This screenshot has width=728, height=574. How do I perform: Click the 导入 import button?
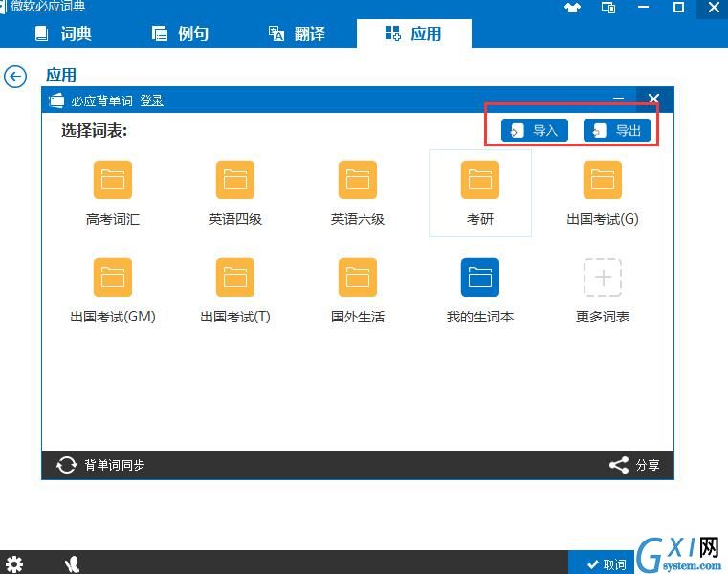tap(535, 130)
